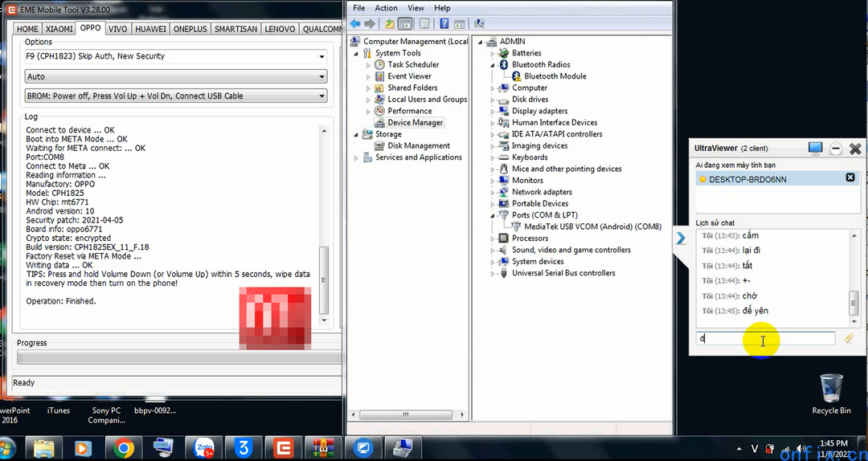This screenshot has height=461, width=868.
Task: Switch to the LENOVO tab
Action: (x=280, y=29)
